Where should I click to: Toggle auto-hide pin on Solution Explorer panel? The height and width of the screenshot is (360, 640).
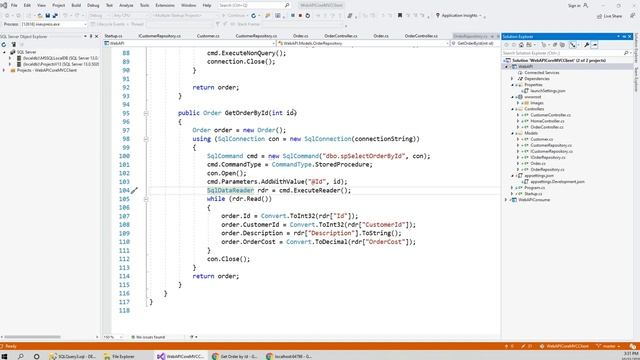[624, 36]
